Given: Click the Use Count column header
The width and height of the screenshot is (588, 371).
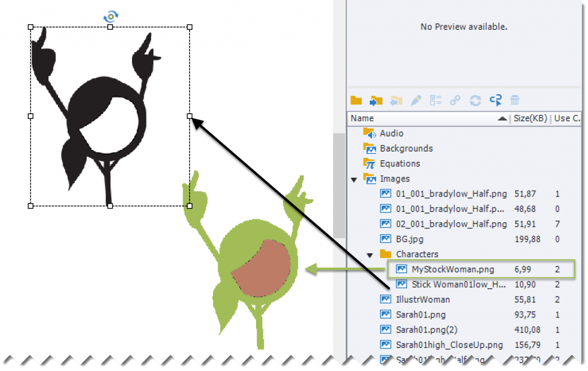Looking at the screenshot, I should point(567,118).
